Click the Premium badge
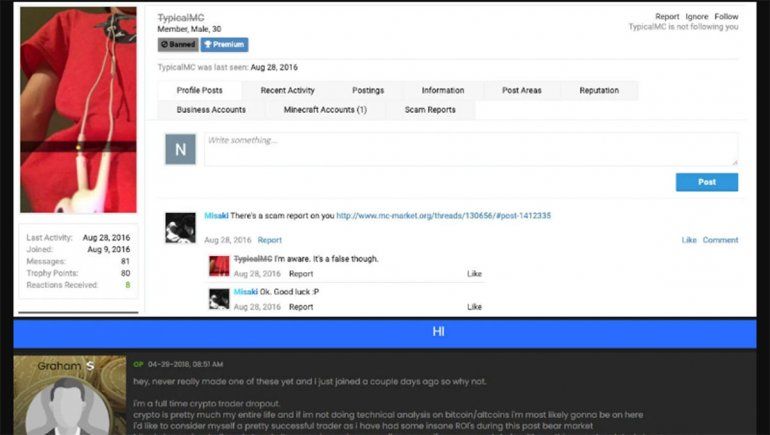Viewport: 770px width, 435px height. pyautogui.click(x=224, y=45)
